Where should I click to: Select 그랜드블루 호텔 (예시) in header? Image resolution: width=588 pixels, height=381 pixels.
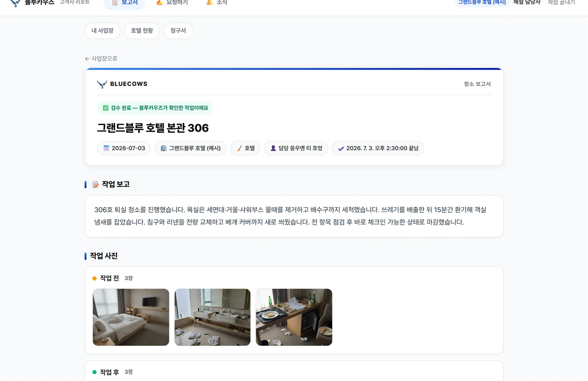click(482, 3)
